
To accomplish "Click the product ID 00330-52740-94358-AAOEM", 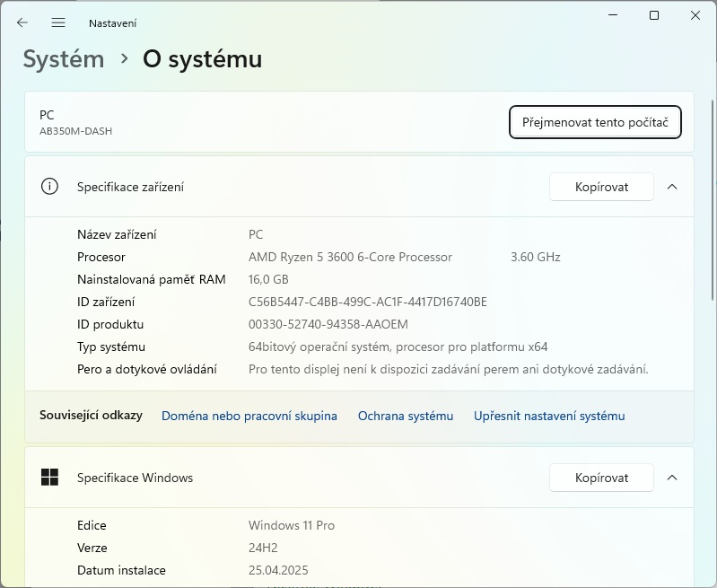I will pos(328,324).
